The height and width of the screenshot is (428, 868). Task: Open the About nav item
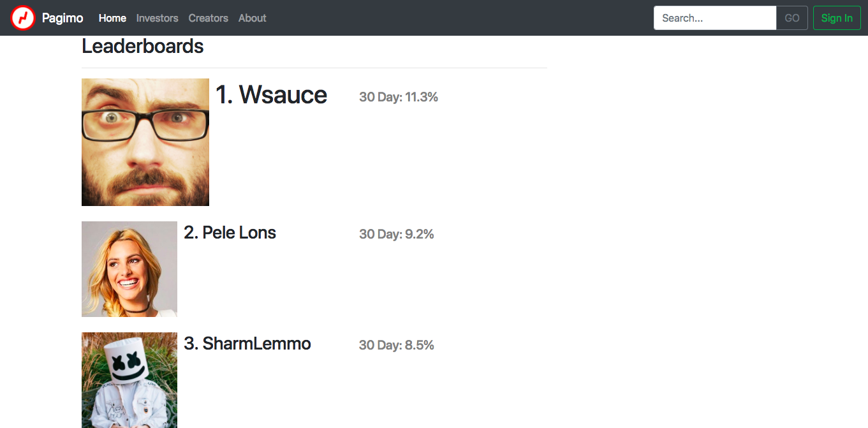pos(252,18)
